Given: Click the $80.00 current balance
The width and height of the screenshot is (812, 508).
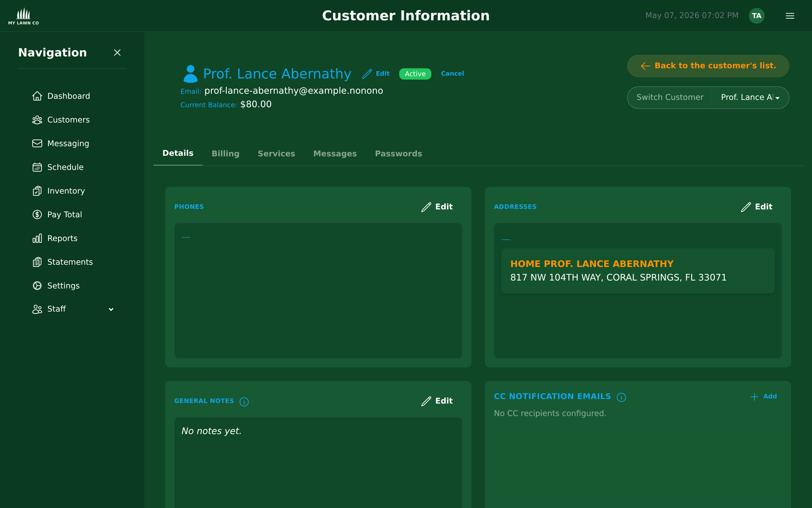Looking at the screenshot, I should [x=256, y=104].
